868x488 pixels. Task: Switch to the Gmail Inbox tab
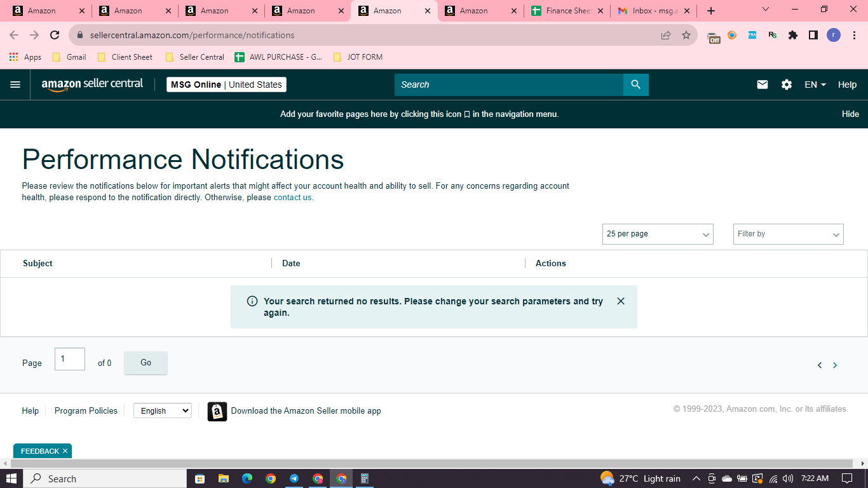(653, 11)
